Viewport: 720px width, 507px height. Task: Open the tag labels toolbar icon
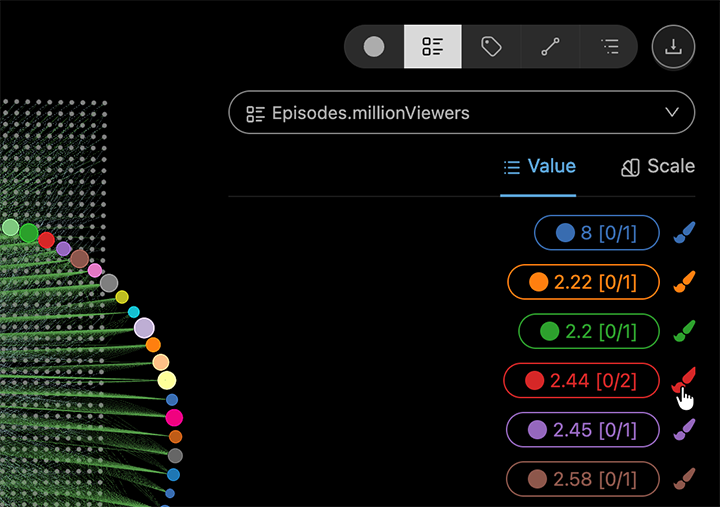(x=491, y=47)
